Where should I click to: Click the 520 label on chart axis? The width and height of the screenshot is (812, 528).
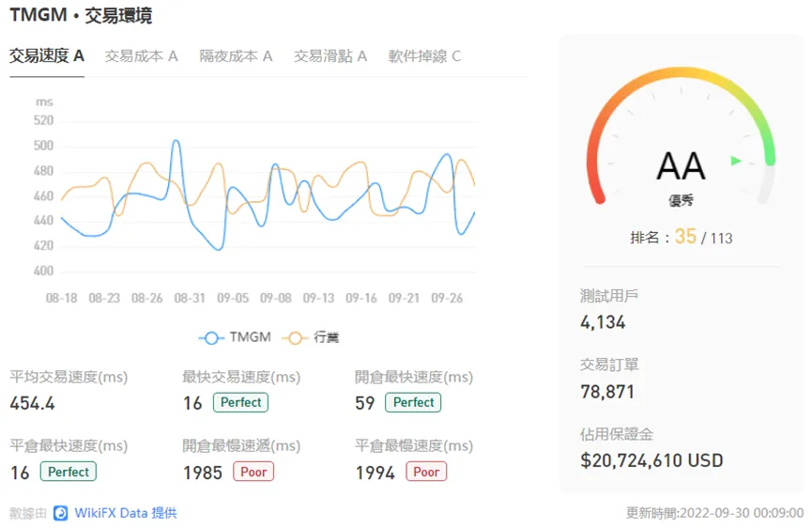(43, 121)
